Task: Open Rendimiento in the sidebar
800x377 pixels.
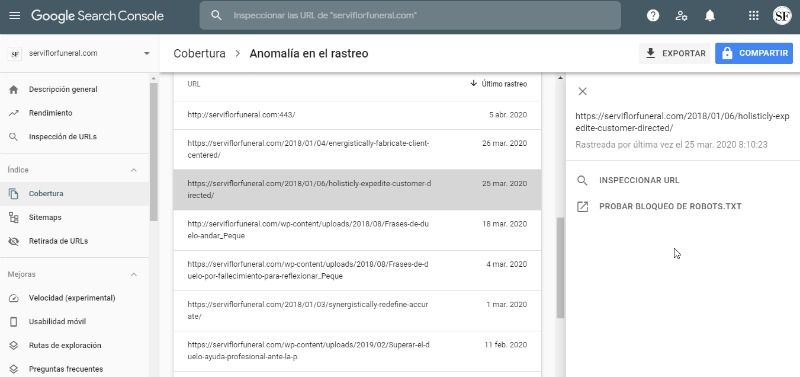Action: click(51, 113)
